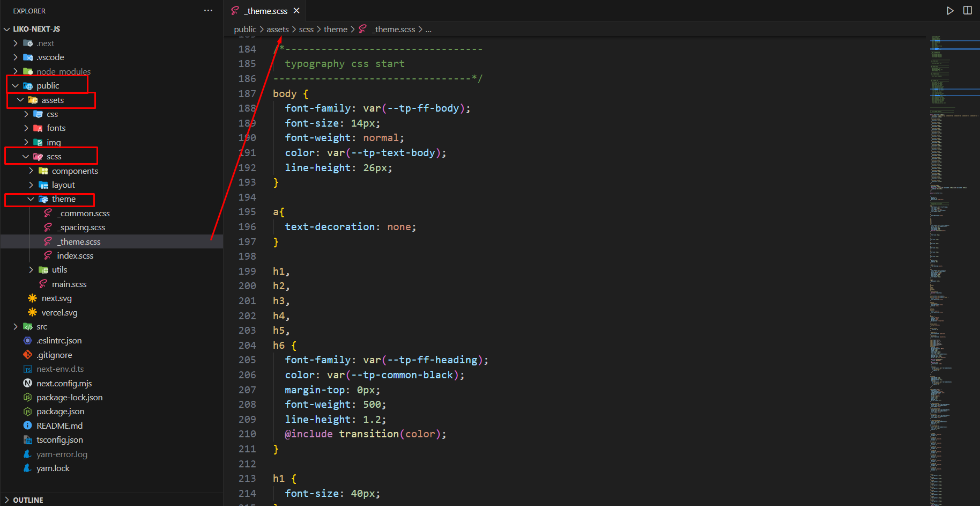Expand the node_modules folder
Viewport: 980px width, 506px height.
63,71
